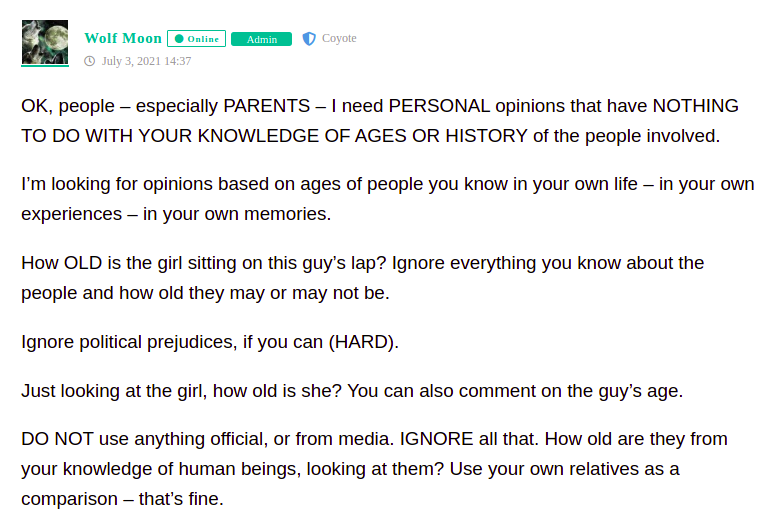Click the paragraph starting "OK, people"
Screen dimensions: 781x521
380,121
